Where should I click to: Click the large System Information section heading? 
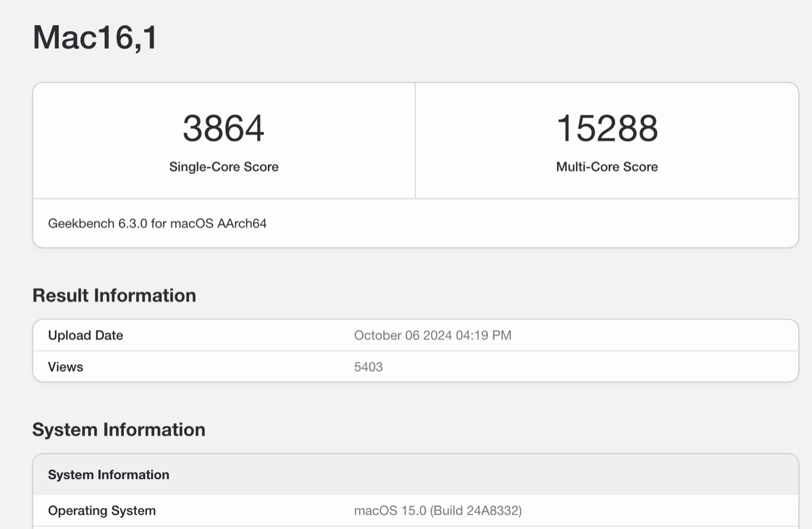click(118, 430)
